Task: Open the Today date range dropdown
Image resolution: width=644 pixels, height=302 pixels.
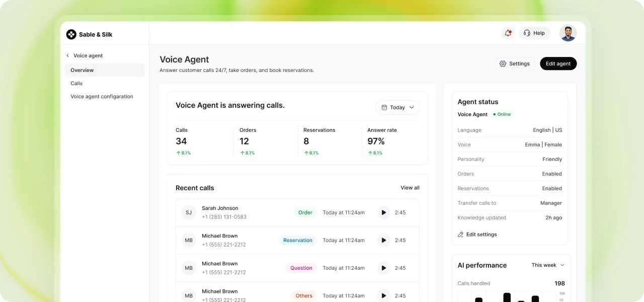Action: tap(397, 107)
